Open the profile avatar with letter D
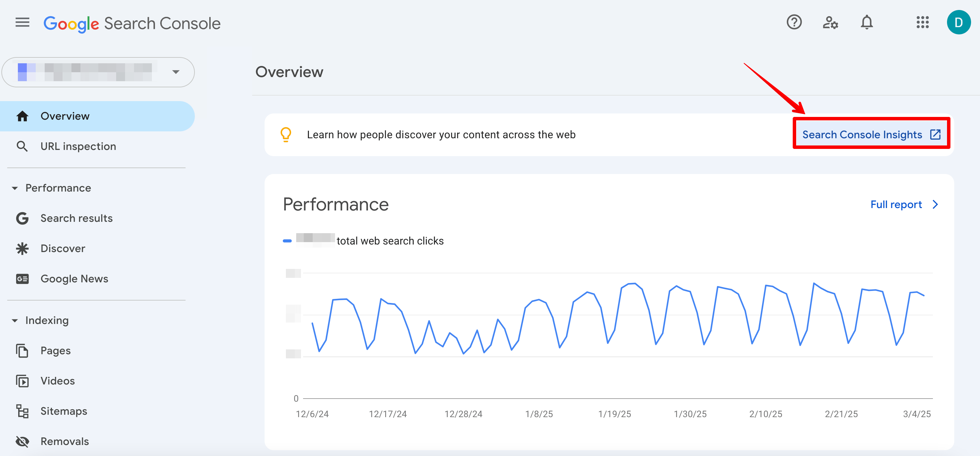 click(959, 22)
